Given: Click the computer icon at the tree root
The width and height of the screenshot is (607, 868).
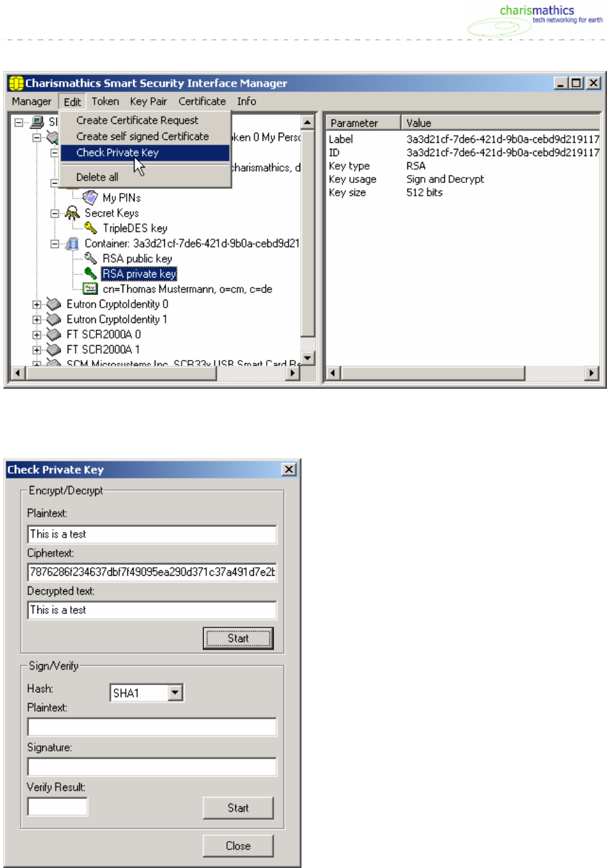Looking at the screenshot, I should pyautogui.click(x=38, y=122).
